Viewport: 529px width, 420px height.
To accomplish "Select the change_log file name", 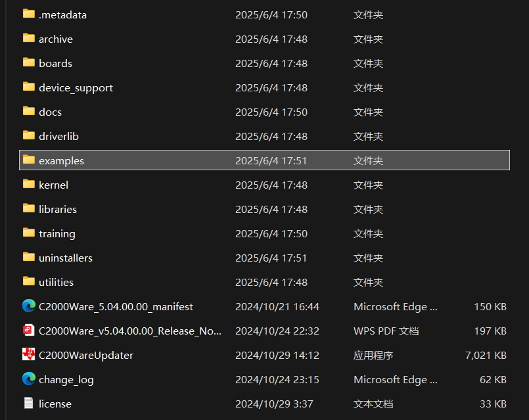I will [66, 380].
